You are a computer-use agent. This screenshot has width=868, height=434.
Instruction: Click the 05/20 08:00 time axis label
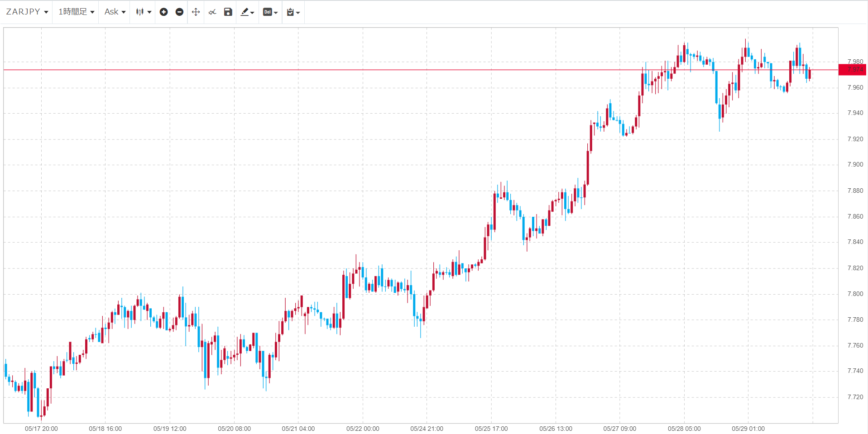tap(234, 429)
